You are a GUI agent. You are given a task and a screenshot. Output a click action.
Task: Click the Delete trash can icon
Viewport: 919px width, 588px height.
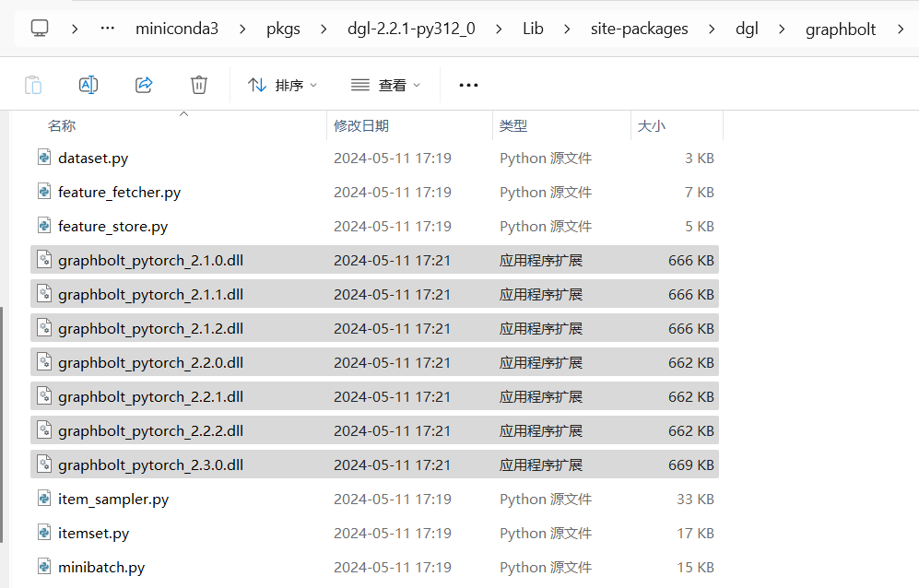[x=199, y=85]
